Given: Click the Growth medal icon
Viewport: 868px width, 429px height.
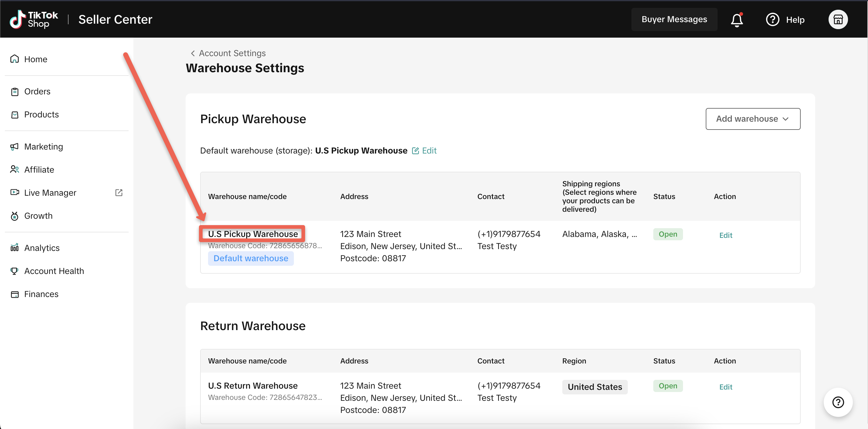Looking at the screenshot, I should coord(15,216).
